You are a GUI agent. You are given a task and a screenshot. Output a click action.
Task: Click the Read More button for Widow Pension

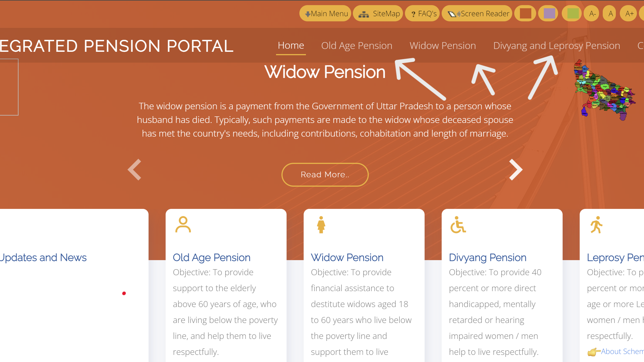[325, 174]
